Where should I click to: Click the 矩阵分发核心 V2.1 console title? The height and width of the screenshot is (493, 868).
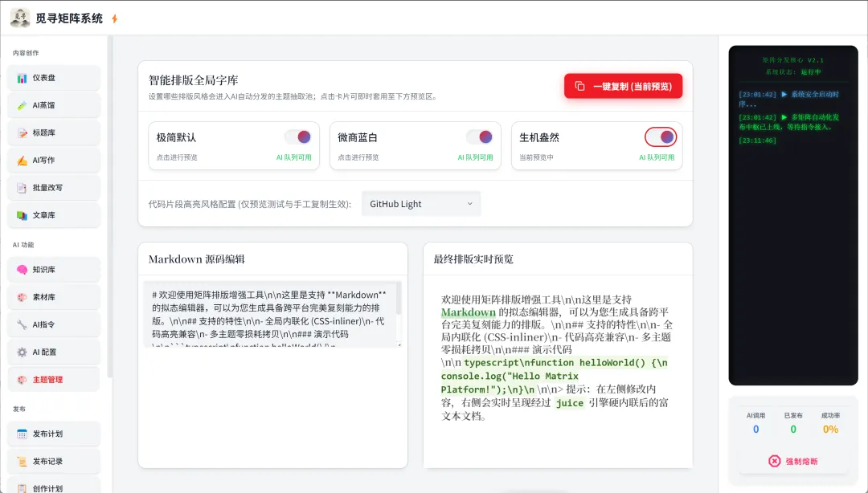pyautogui.click(x=792, y=59)
